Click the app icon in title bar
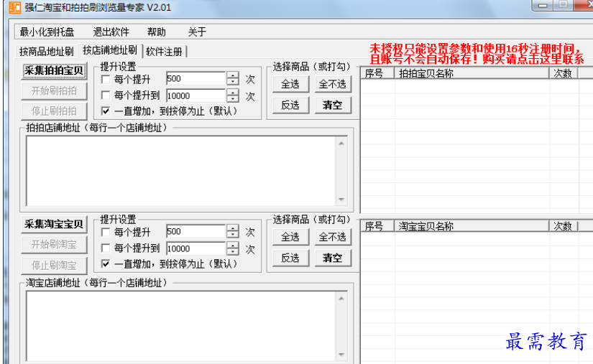Screen dimensions: 593x364 click(14, 7)
